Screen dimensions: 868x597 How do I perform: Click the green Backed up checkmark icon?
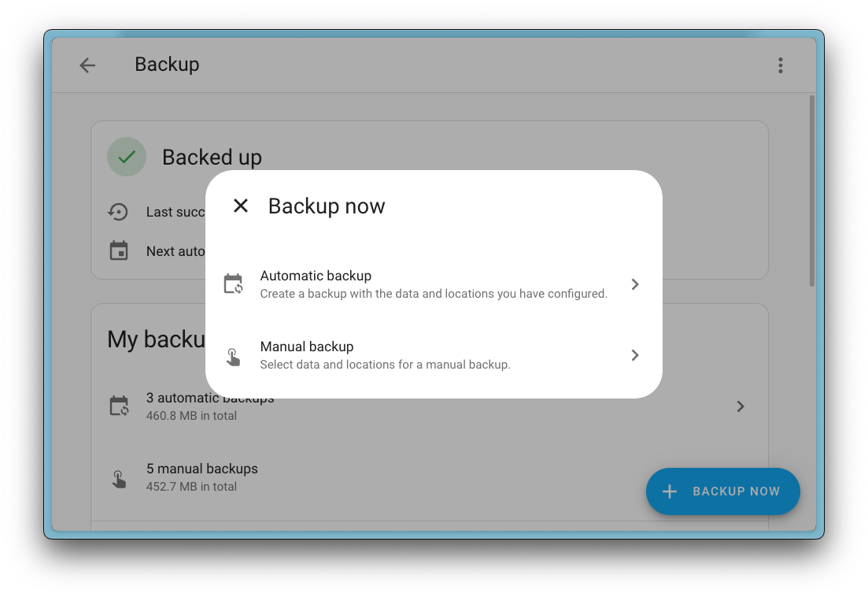click(126, 156)
